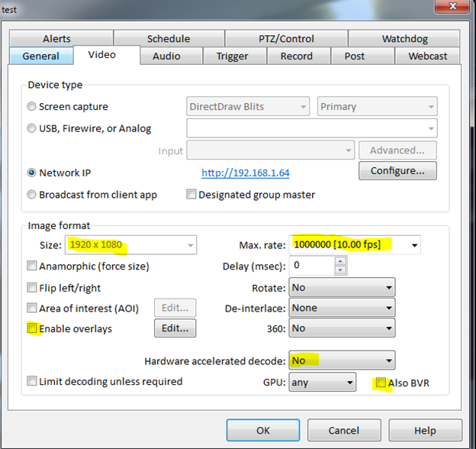Open the Watchdog tab

pos(404,39)
